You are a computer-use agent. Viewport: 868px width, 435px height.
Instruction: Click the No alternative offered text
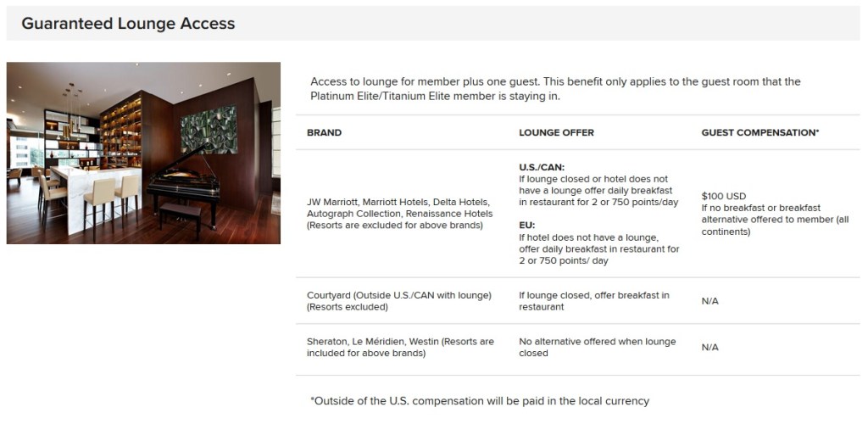[x=597, y=348]
